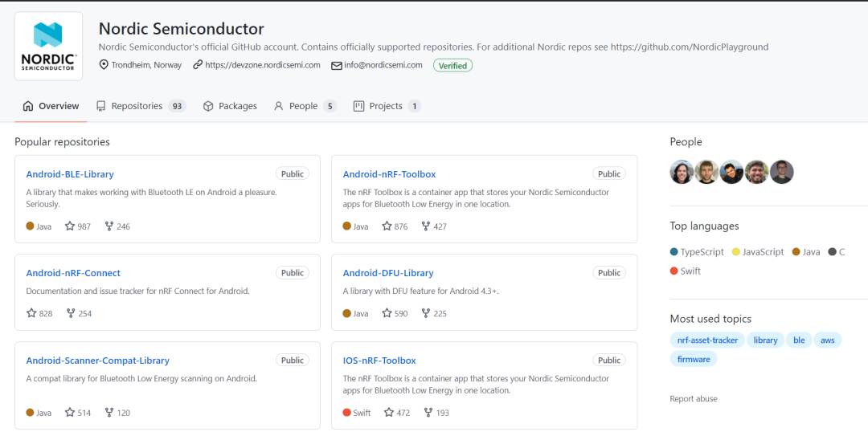
Task: Filter by C in Top languages
Action: (x=837, y=252)
